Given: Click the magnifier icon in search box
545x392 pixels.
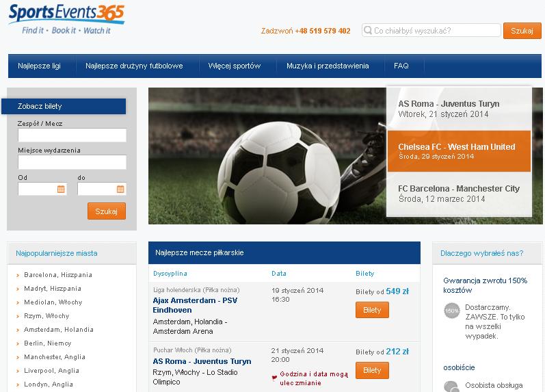Looking at the screenshot, I should 368,30.
